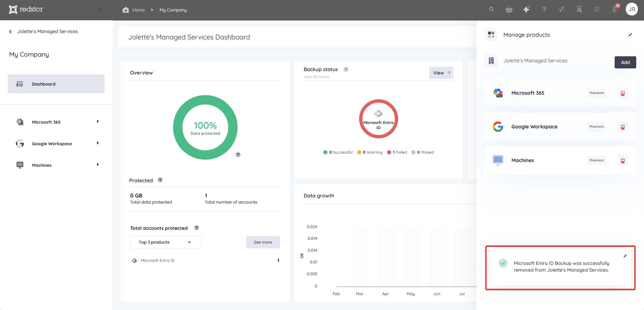Click the building icon beside Jolette's Managed Services
This screenshot has width=644, height=310.
click(x=491, y=61)
